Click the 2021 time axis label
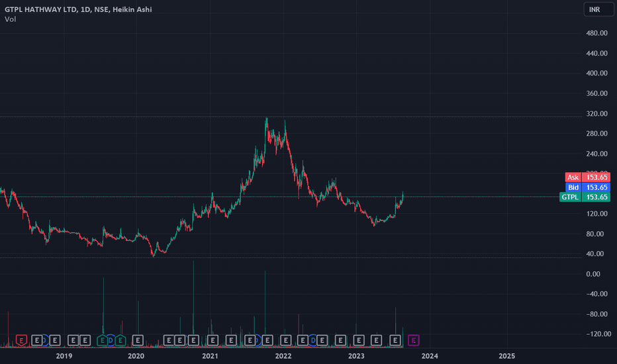This screenshot has height=364, width=617. pos(210,356)
